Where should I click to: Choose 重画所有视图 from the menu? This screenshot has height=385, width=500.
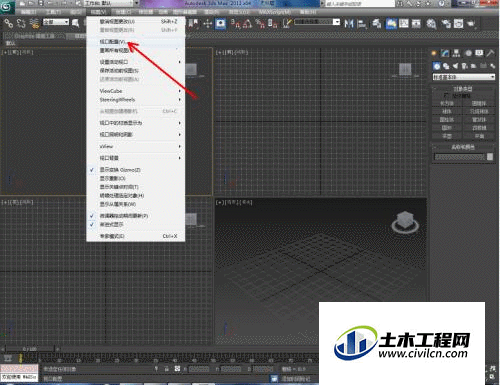coord(136,50)
